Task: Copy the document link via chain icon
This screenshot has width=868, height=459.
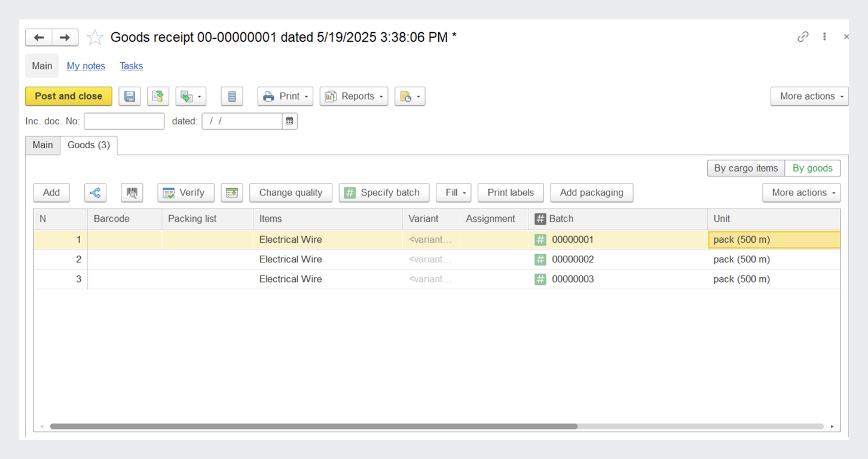Action: click(x=803, y=37)
